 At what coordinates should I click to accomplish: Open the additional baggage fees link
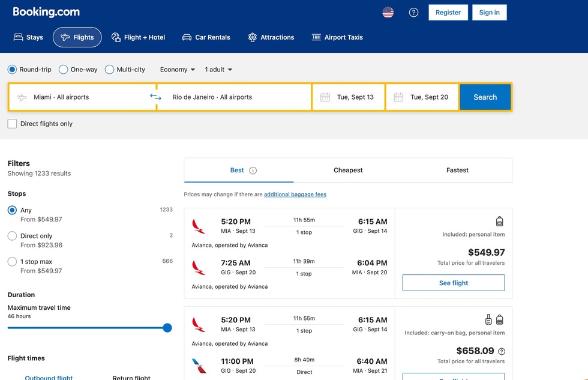click(295, 195)
